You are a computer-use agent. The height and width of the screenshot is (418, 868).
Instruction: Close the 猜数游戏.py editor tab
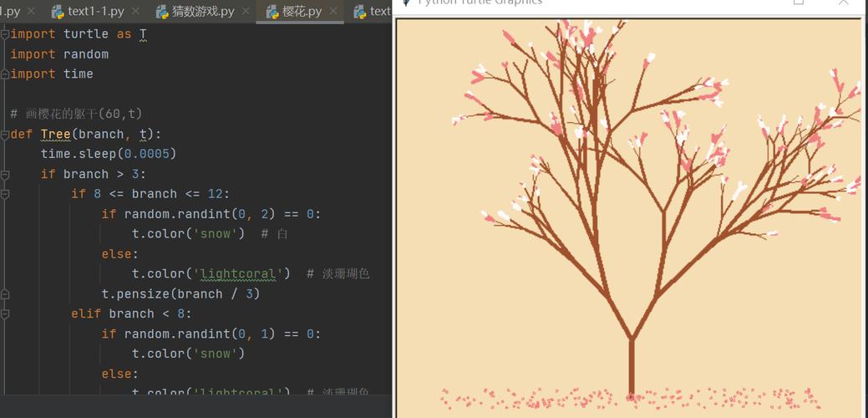(x=246, y=11)
